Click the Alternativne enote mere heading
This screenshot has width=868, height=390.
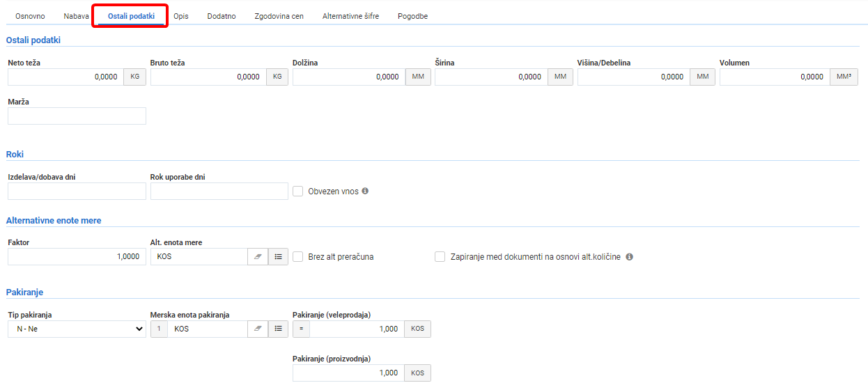tap(54, 220)
